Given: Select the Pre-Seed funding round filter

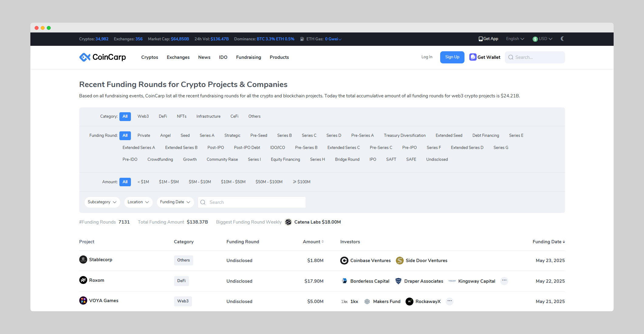Looking at the screenshot, I should [x=259, y=136].
